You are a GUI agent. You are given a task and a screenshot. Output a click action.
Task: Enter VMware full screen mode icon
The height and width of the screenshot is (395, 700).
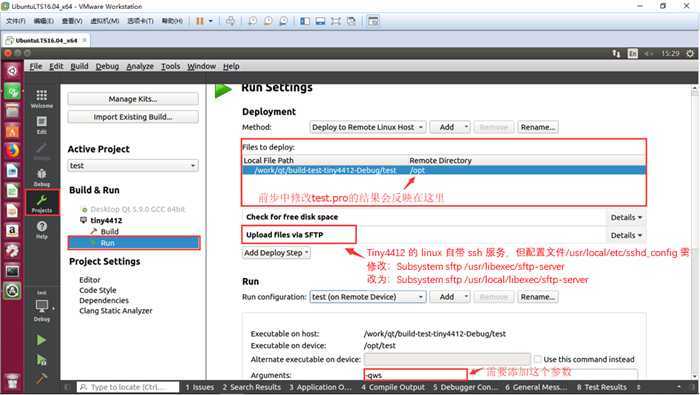point(336,21)
